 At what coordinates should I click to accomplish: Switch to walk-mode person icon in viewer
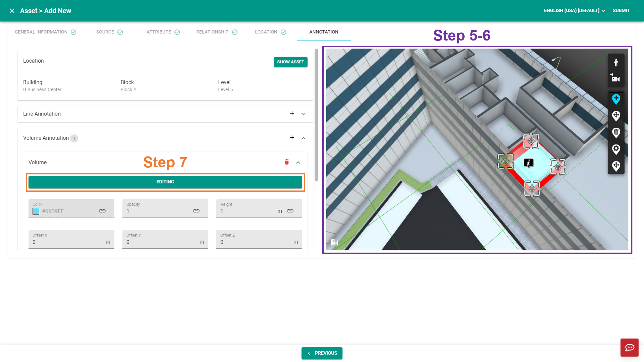pos(616,62)
